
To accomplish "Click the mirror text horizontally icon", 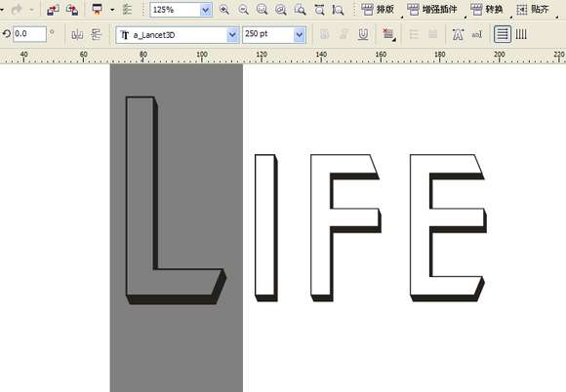I will click(77, 35).
